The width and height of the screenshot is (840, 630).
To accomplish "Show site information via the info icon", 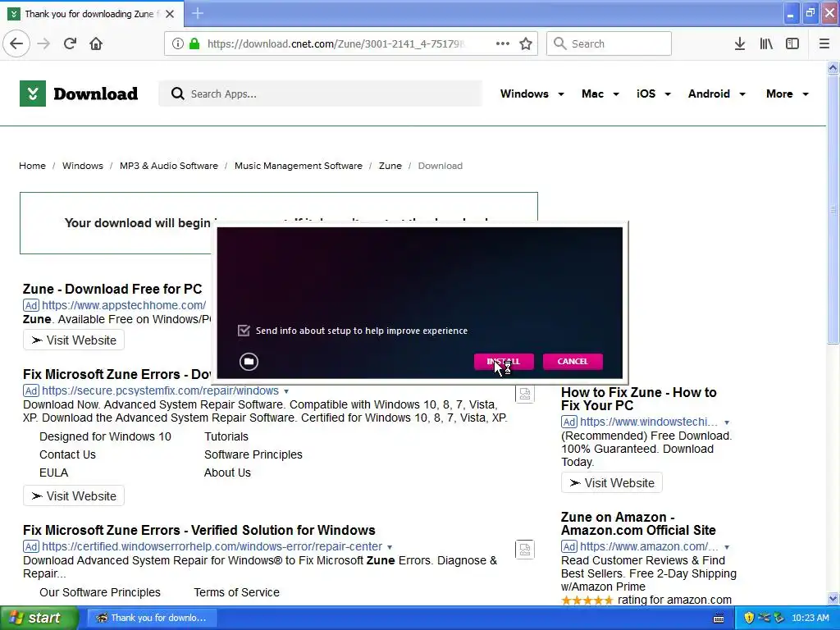I will (177, 44).
